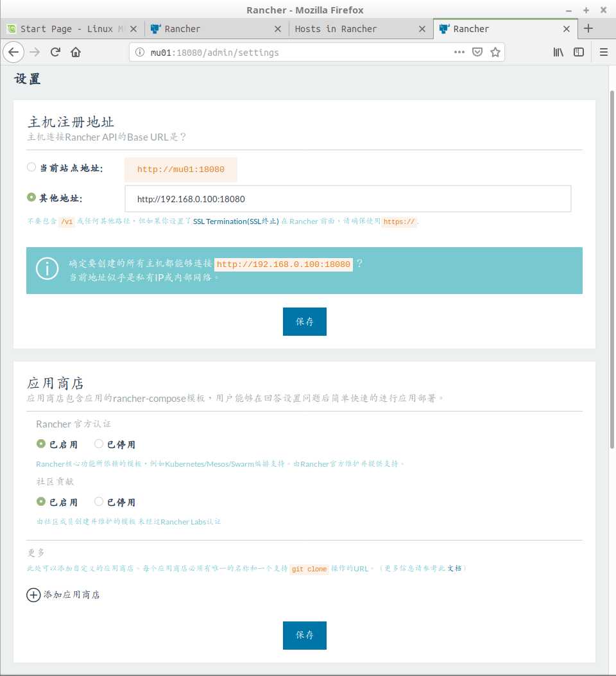Enable Rancher 官方认证 with 已启用 radio
The height and width of the screenshot is (676, 616).
pos(41,444)
